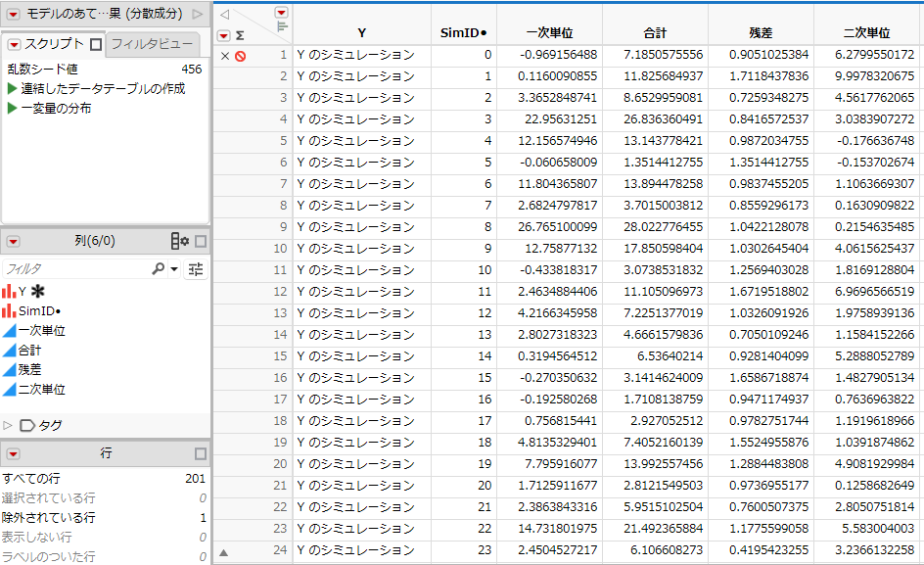
Task: Toggle the square box in 行 panel header
Action: pos(201,453)
